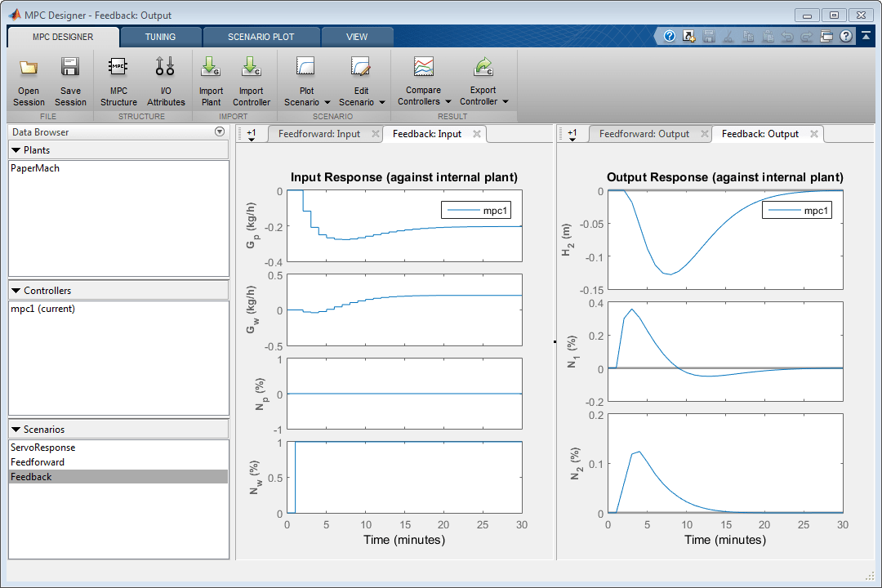
Task: Click inside the H2 (m) output plot
Action: pyautogui.click(x=725, y=240)
